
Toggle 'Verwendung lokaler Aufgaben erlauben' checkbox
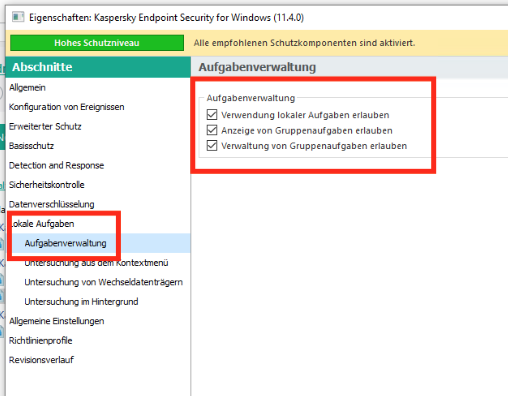(x=212, y=115)
